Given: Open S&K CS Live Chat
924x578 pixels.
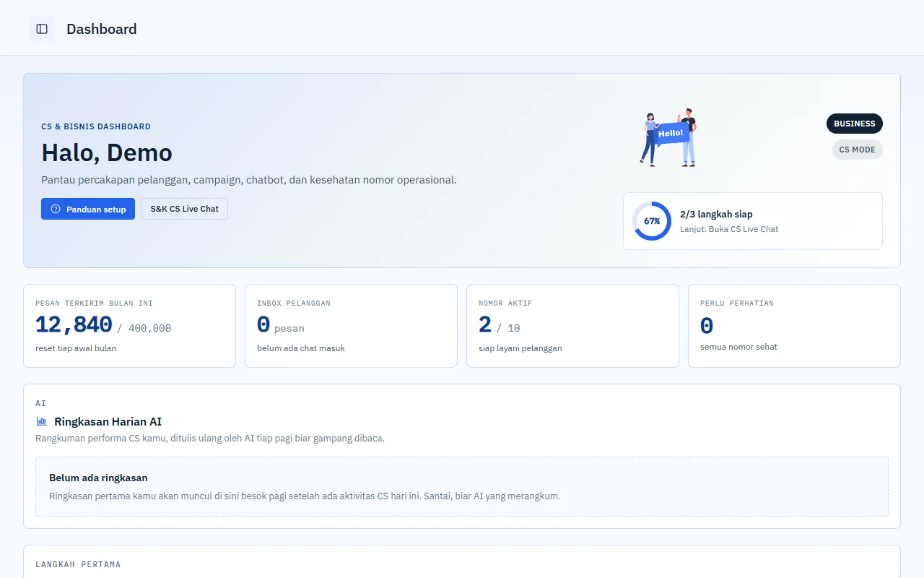Looking at the screenshot, I should (184, 209).
